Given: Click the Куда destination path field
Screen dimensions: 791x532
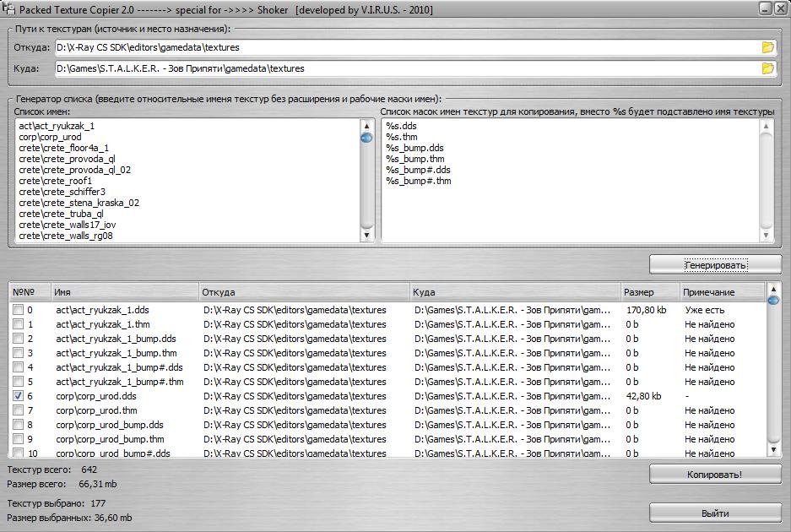Looking at the screenshot, I should [x=405, y=68].
